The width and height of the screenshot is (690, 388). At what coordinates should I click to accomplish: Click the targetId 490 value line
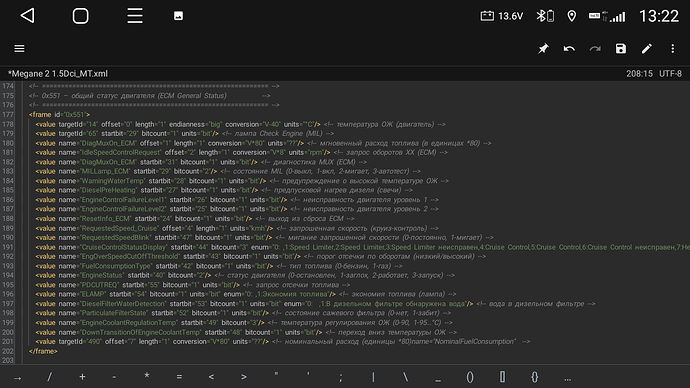283,342
